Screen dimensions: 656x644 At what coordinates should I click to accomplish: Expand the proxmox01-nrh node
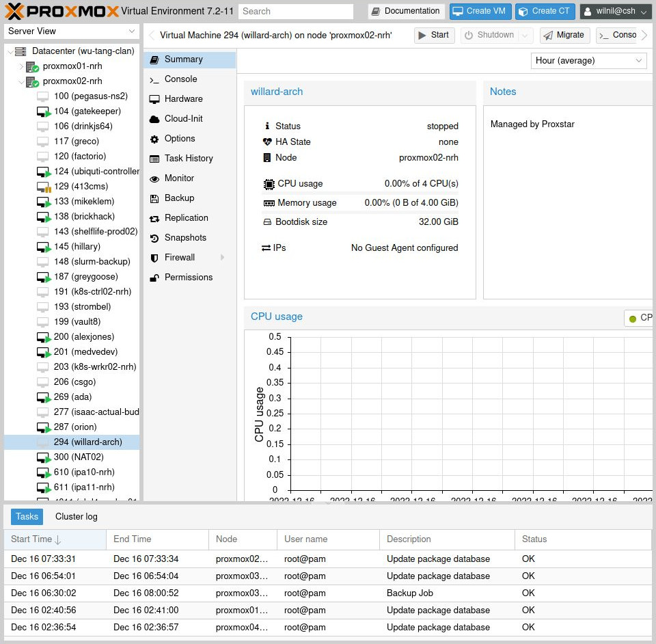[x=21, y=66]
